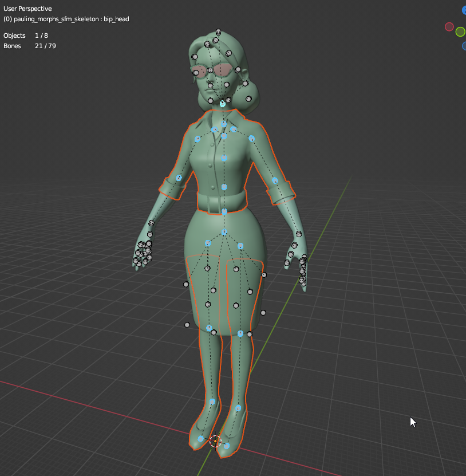The image size is (466, 476).
Task: Select the hip joint on the view's left side
Action: (208, 243)
